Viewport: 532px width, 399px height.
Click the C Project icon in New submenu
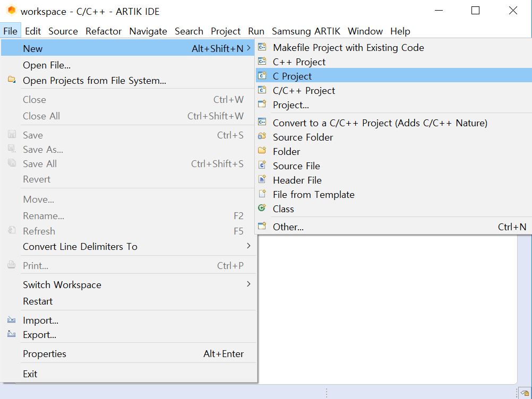click(262, 75)
